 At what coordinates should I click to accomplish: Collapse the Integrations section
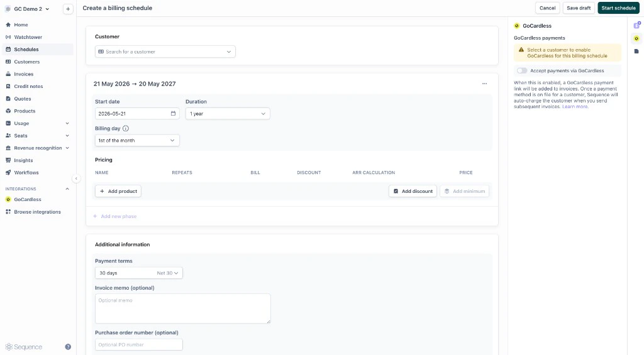click(67, 188)
